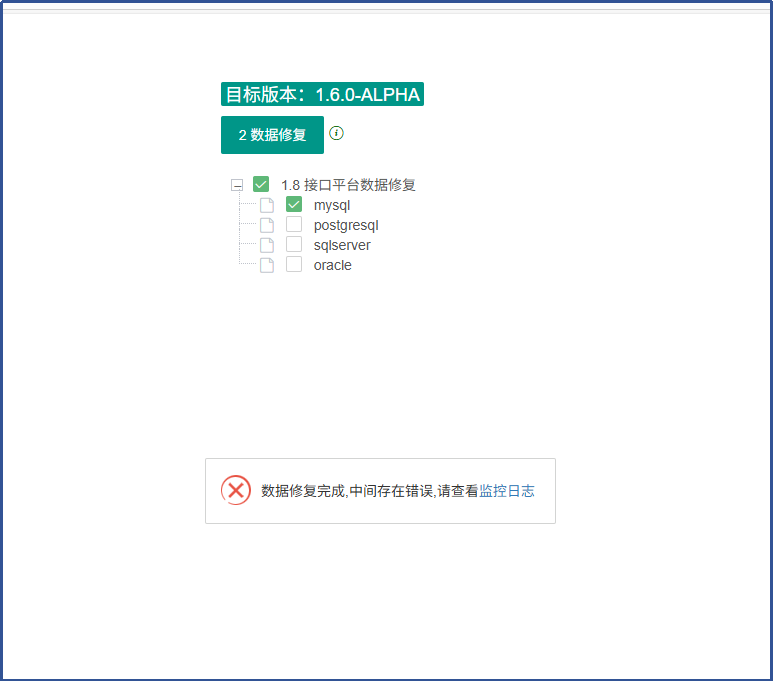Viewport: 774px width, 681px height.
Task: Collapse the 1.8 接口平台数据修复 tree node
Action: [x=237, y=185]
